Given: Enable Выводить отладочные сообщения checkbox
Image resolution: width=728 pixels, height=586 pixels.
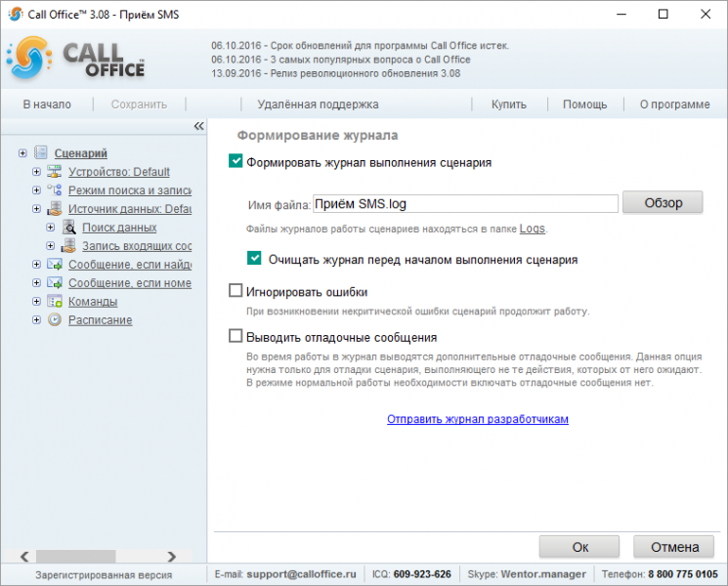Looking at the screenshot, I should [x=236, y=335].
